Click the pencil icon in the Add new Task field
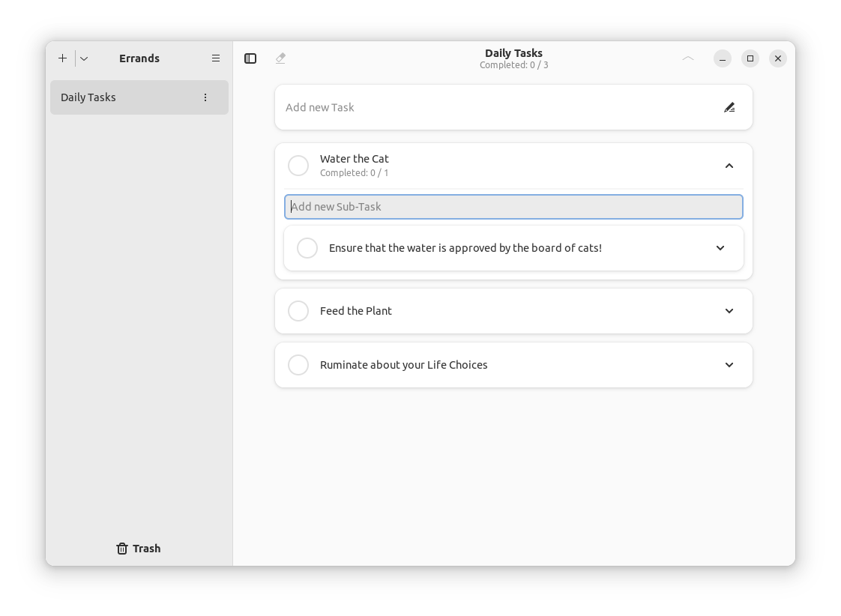 pyautogui.click(x=729, y=107)
